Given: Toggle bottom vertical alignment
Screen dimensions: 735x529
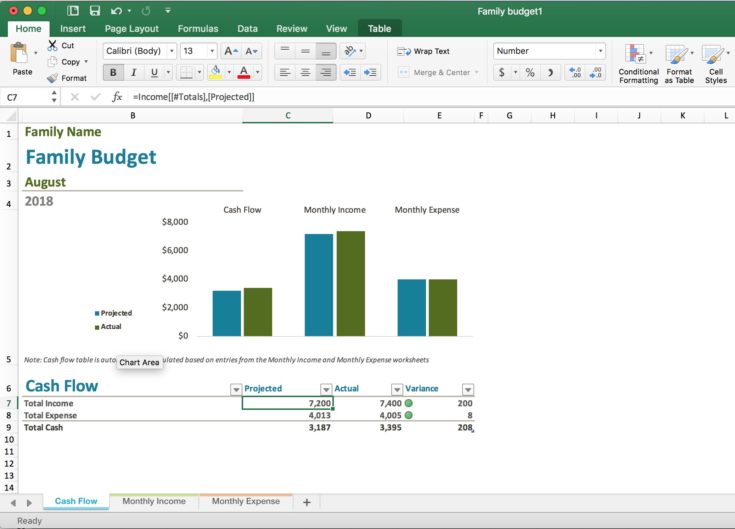Looking at the screenshot, I should [326, 51].
